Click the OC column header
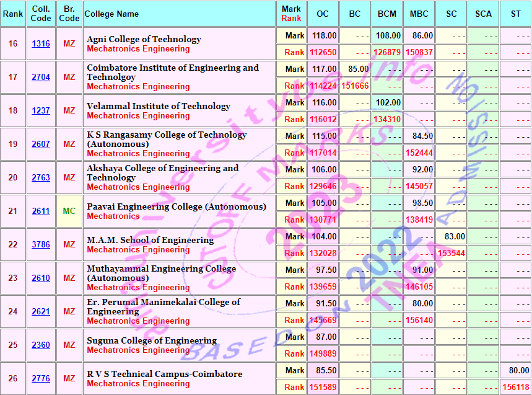 [x=323, y=14]
